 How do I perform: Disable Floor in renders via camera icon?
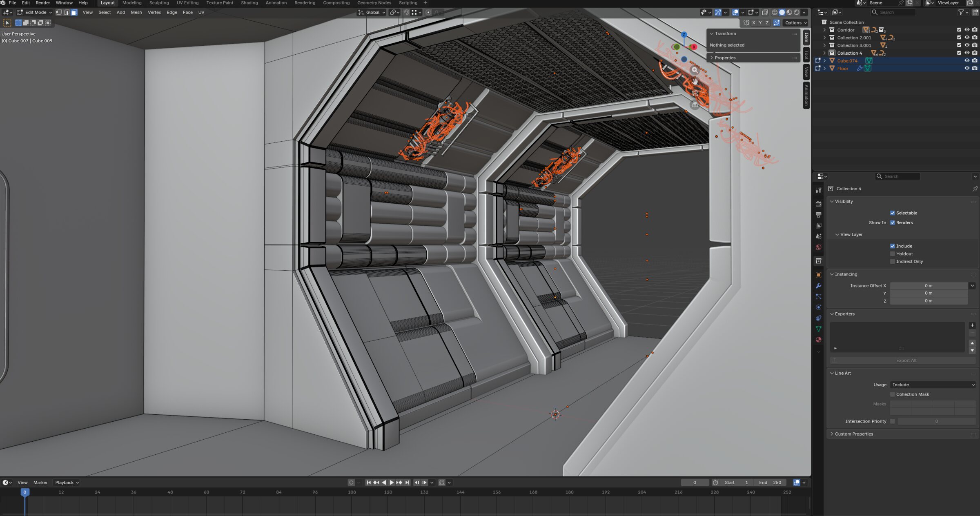975,68
